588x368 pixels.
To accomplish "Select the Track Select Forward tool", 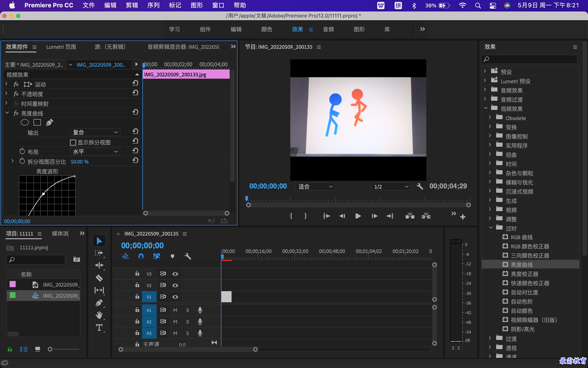I will [99, 253].
